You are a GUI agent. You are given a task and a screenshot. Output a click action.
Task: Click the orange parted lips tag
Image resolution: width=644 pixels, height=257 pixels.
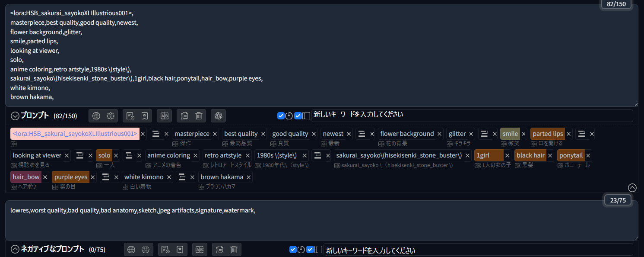pyautogui.click(x=548, y=134)
